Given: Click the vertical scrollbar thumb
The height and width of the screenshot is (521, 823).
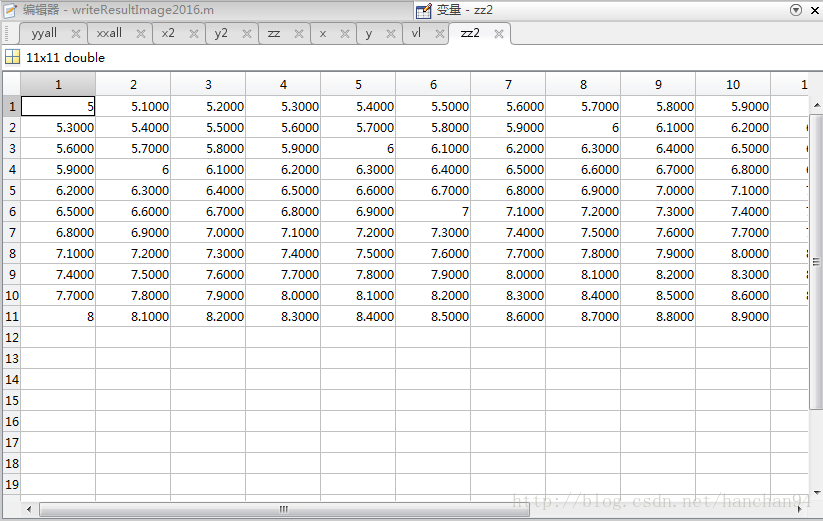Looking at the screenshot, I should point(816,261).
